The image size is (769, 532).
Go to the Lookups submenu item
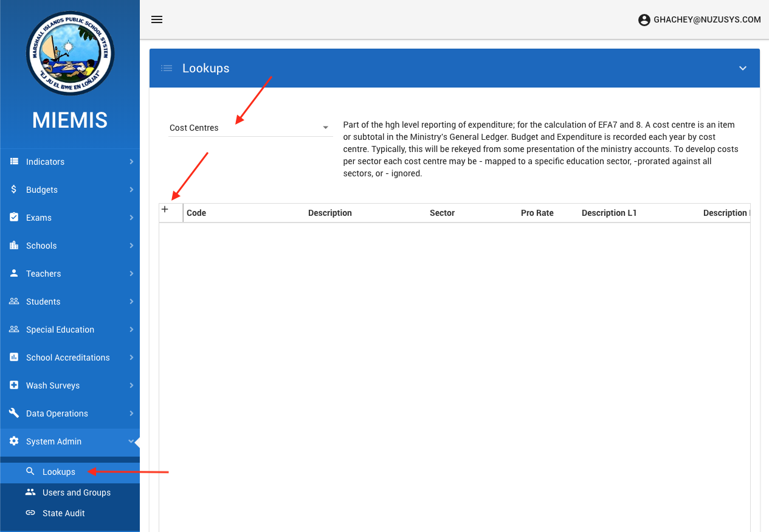point(59,472)
